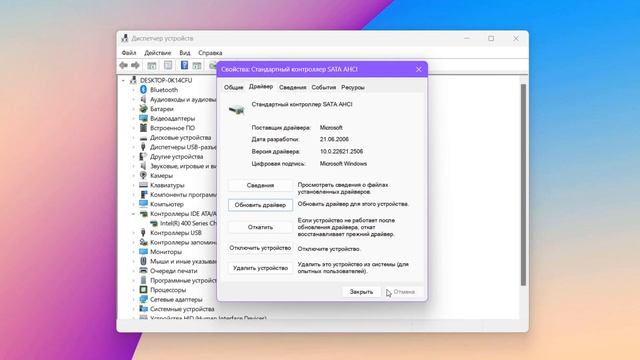Expand the Bluetooth node arrow
This screenshot has height=360, width=640.
tap(133, 90)
